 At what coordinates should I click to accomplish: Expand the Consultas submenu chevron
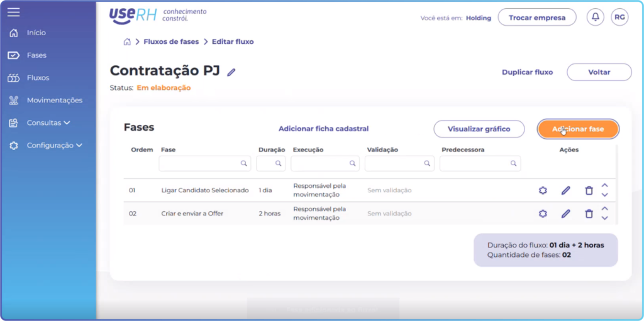point(67,122)
